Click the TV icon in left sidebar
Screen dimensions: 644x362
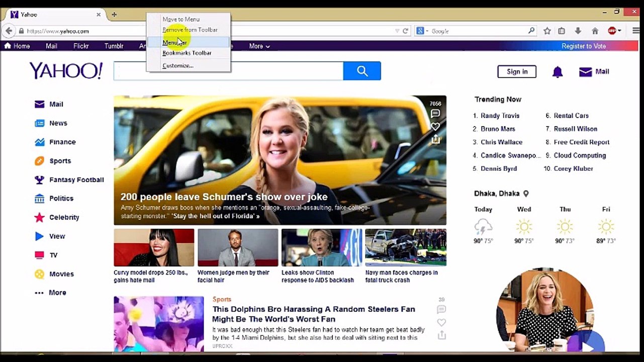point(39,255)
